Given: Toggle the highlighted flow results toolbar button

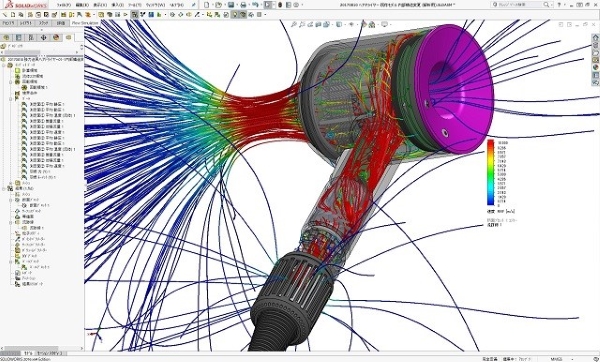Looking at the screenshot, I should click(135, 15).
